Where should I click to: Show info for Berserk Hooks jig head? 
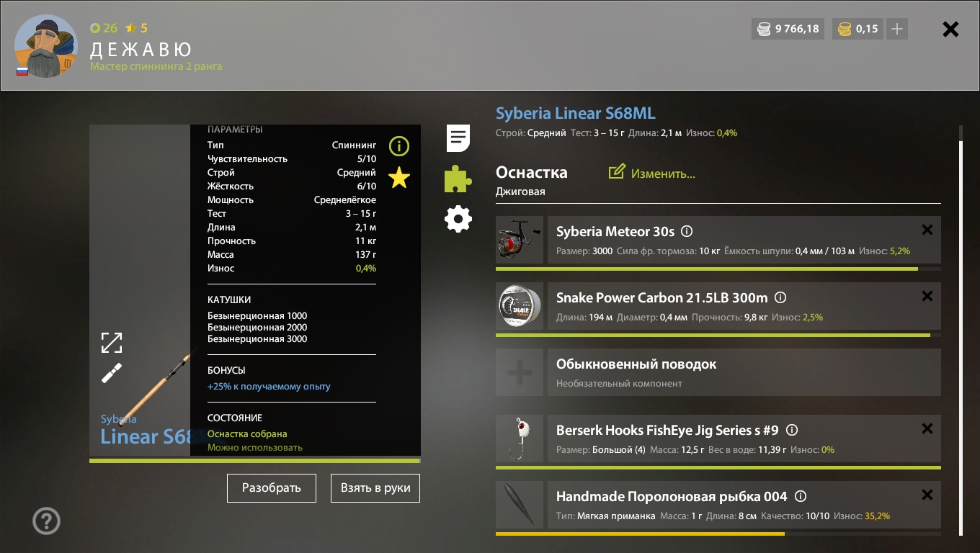point(792,431)
